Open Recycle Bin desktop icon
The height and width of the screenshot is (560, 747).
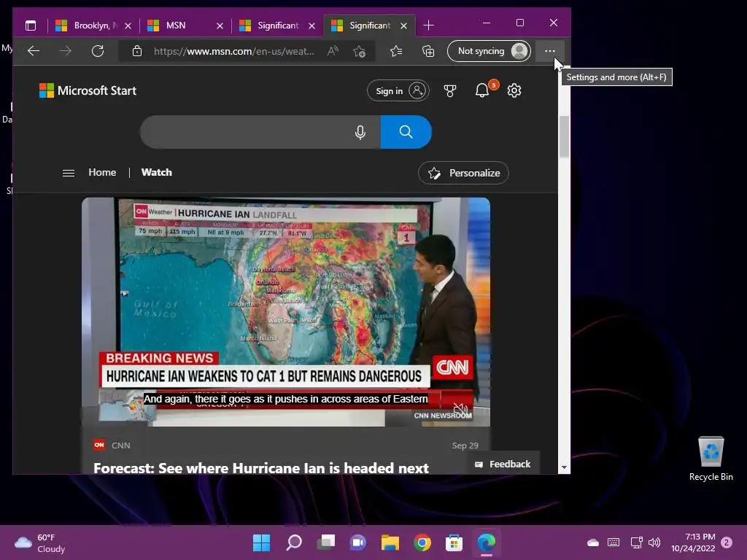click(x=711, y=458)
